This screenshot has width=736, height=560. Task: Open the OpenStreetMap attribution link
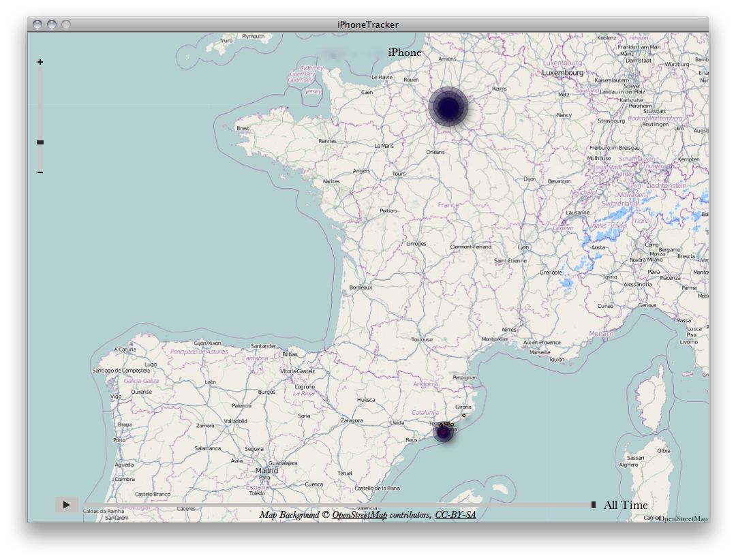coord(360,515)
